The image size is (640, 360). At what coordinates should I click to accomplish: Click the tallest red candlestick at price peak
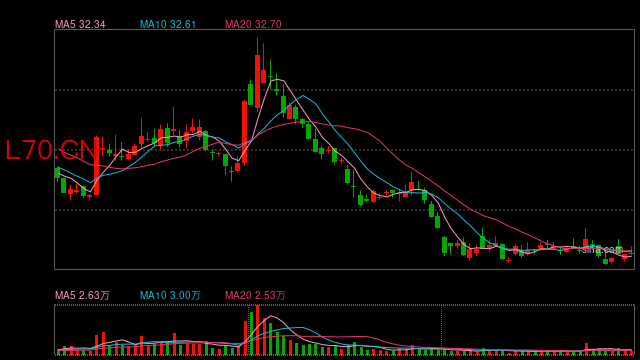257,74
